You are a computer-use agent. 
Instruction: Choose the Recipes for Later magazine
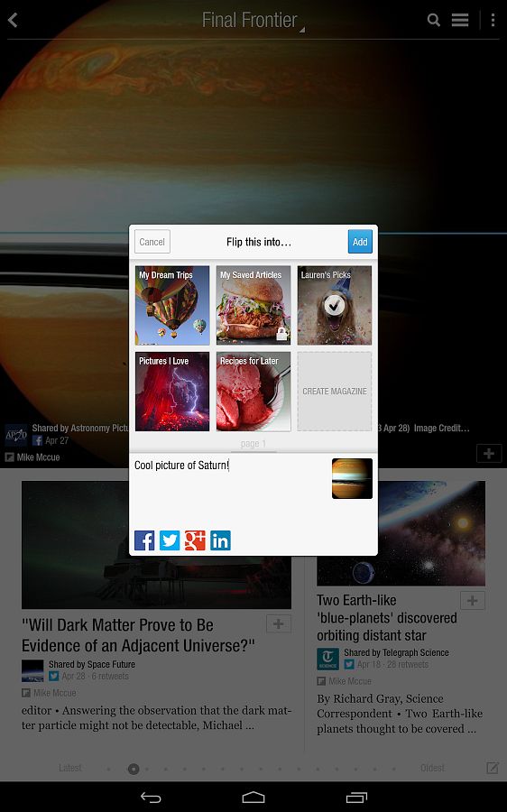point(253,392)
